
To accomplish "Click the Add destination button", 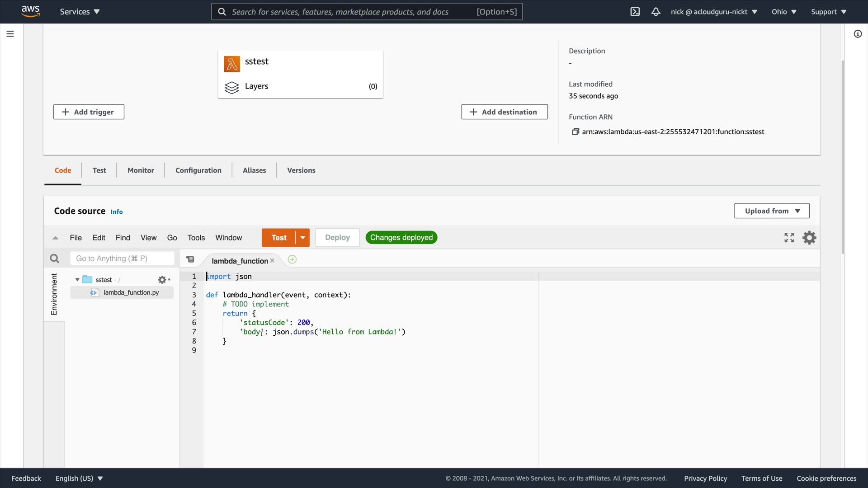I will coord(504,112).
